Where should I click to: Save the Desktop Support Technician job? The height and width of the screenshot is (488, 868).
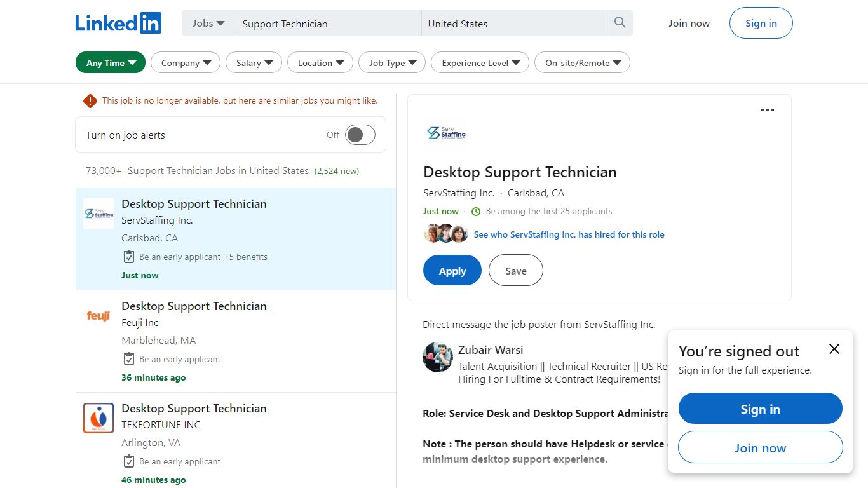tap(516, 271)
